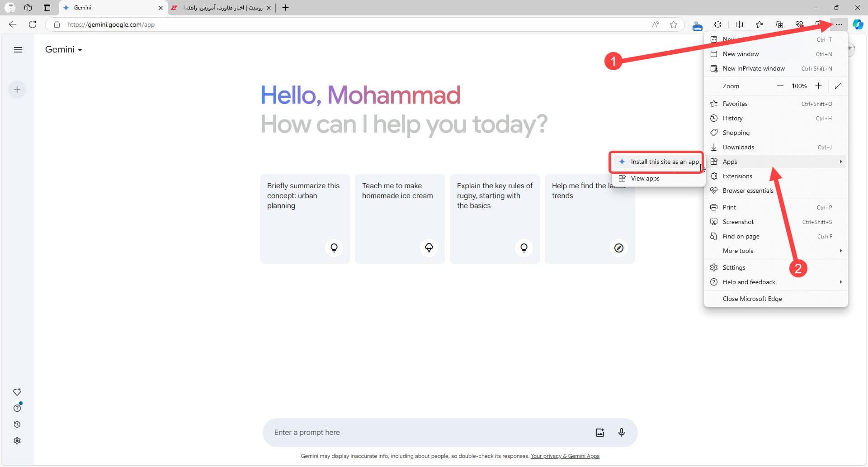This screenshot has height=467, width=868.
Task: Click the extension icon with blue new badge
Action: 698,25
